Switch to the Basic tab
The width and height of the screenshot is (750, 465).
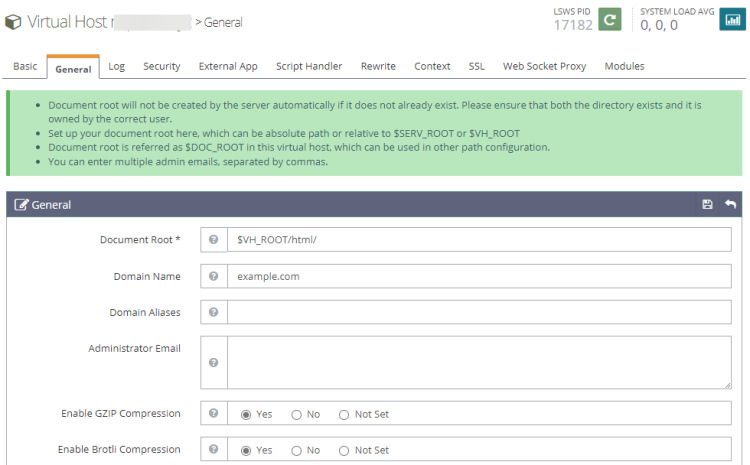25,66
